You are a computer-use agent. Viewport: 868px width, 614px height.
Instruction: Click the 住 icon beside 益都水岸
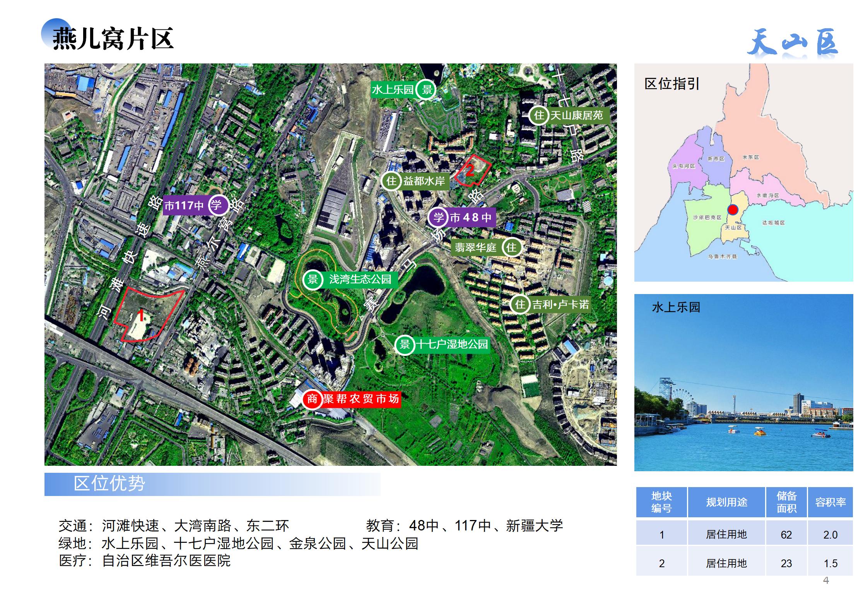(x=391, y=181)
